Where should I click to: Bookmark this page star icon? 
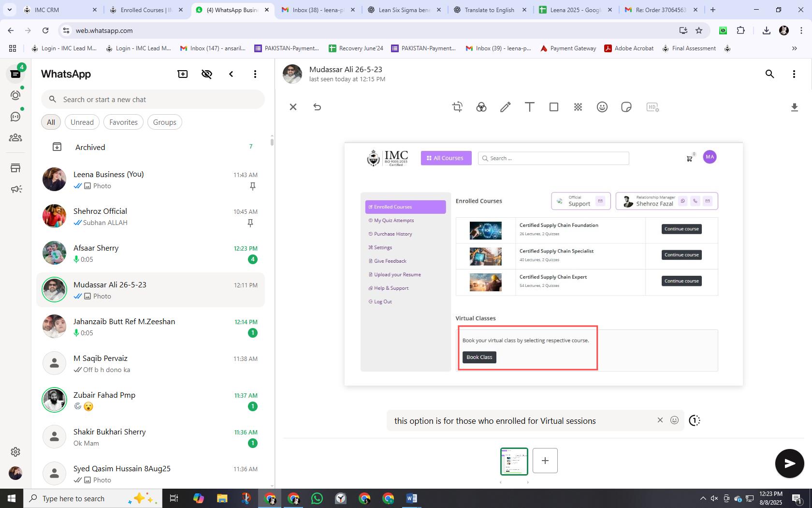(x=699, y=30)
